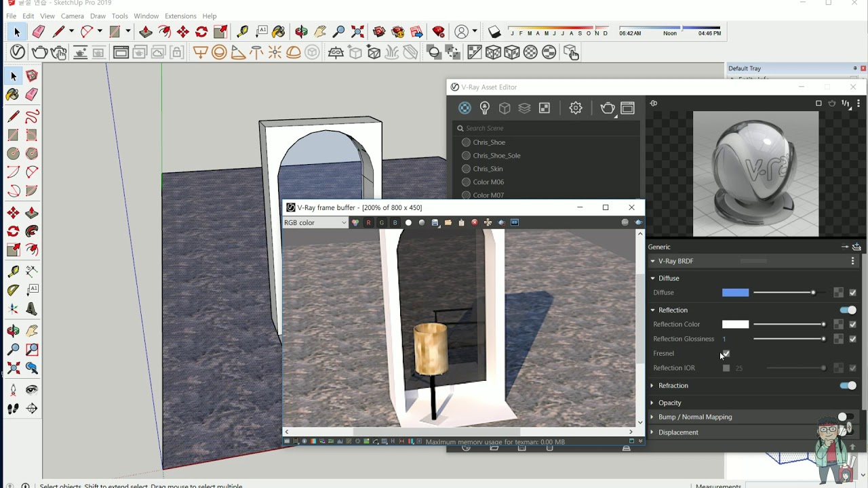Select the Line tool in left toolbar
The height and width of the screenshot is (488, 868).
click(x=14, y=117)
